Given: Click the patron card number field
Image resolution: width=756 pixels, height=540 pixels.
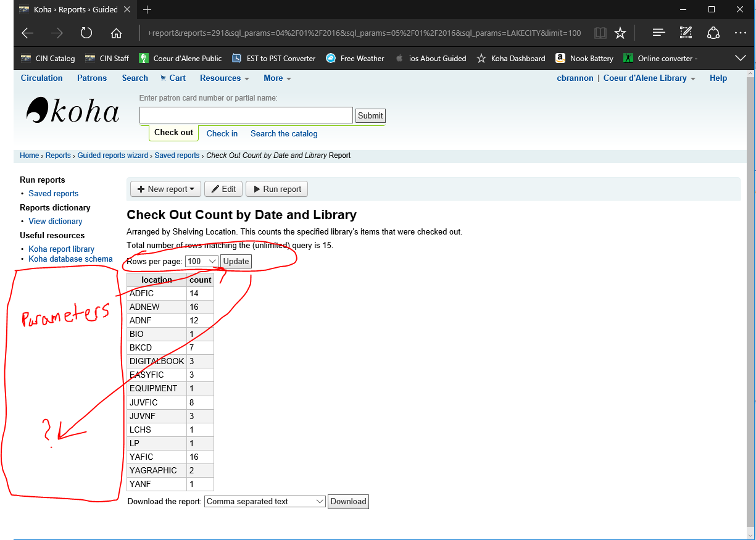Looking at the screenshot, I should pyautogui.click(x=246, y=115).
